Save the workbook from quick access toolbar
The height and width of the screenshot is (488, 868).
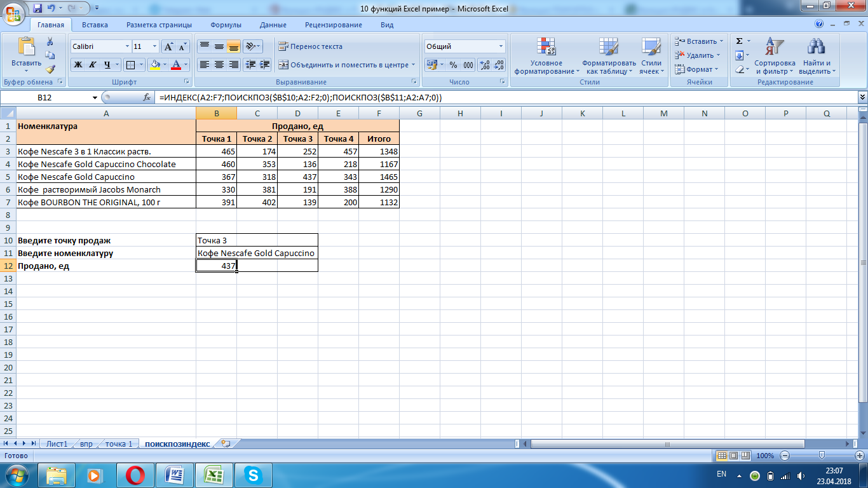point(37,9)
